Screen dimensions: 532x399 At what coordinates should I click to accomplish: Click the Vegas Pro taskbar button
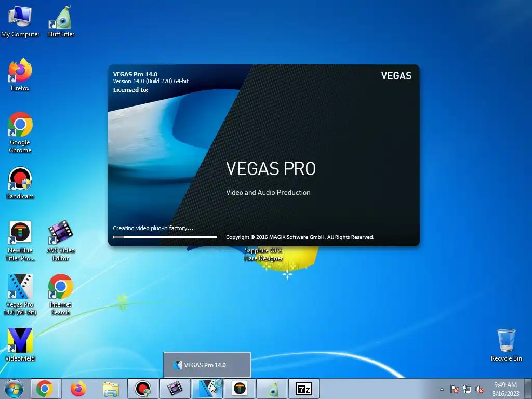click(207, 389)
